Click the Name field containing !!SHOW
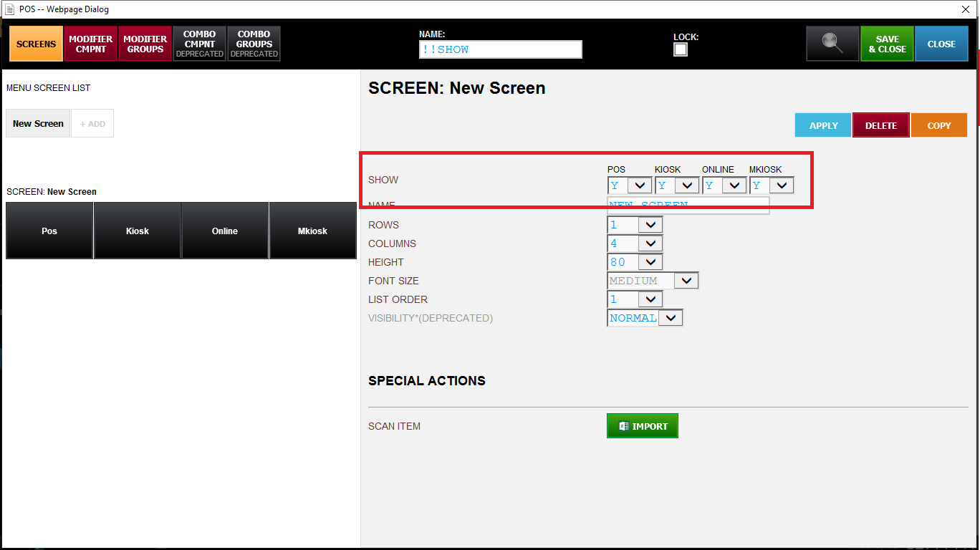The height and width of the screenshot is (550, 980). [x=500, y=49]
